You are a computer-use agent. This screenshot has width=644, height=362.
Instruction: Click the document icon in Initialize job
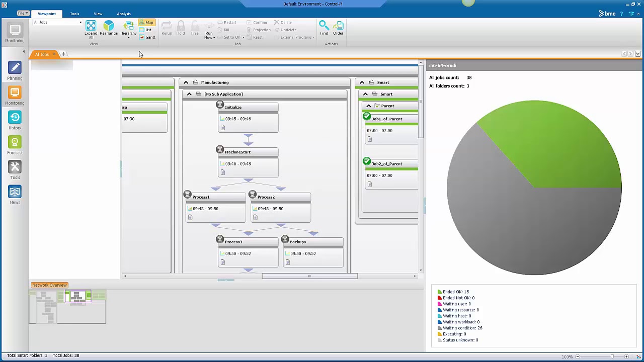pyautogui.click(x=223, y=128)
